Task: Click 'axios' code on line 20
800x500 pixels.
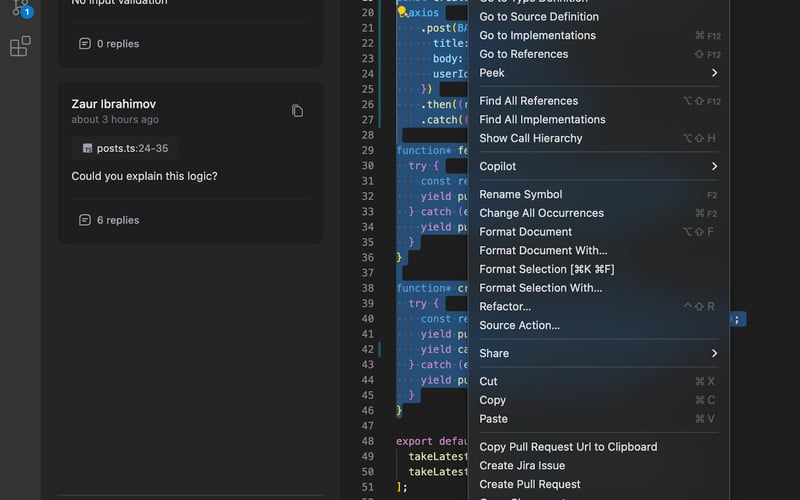Action: tap(423, 13)
